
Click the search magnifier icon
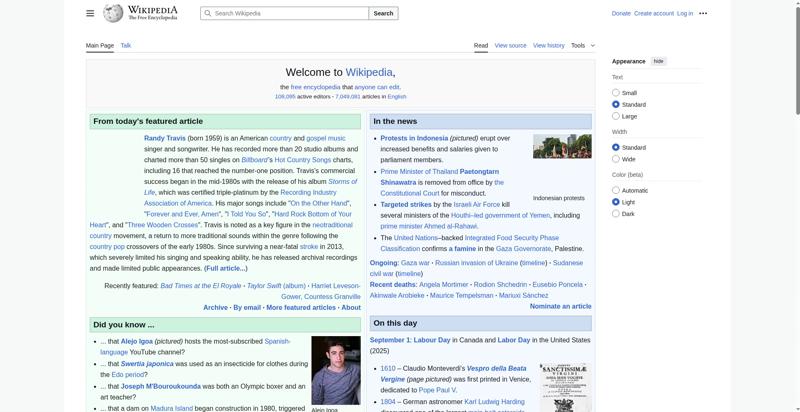point(207,13)
